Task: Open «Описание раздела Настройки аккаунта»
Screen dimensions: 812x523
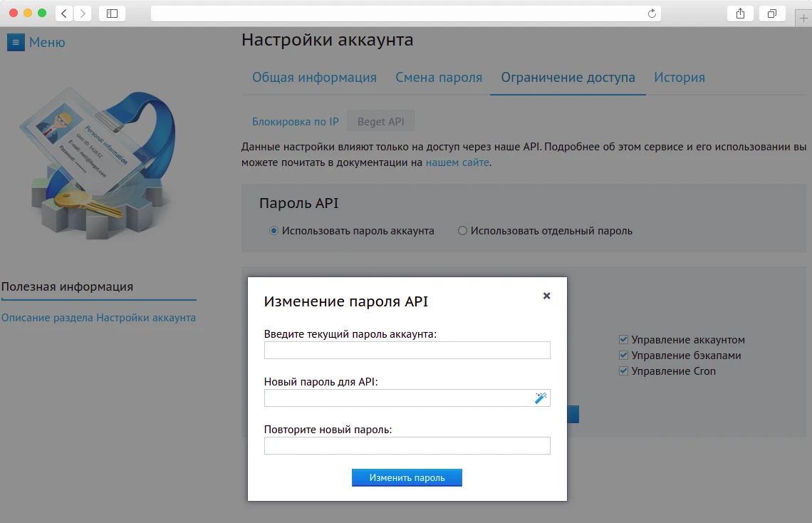Action: pyautogui.click(x=99, y=317)
